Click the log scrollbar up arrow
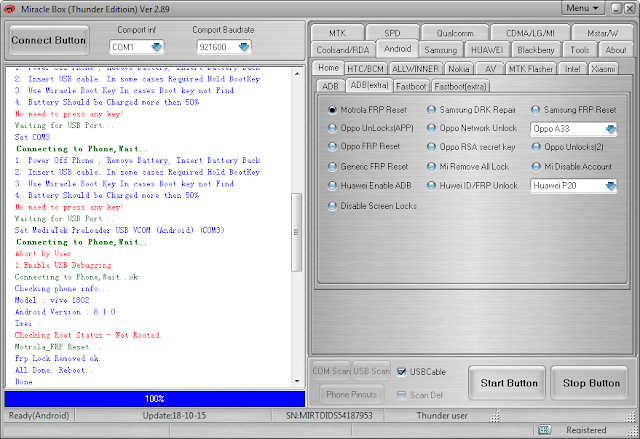640x439 pixels. pos(297,73)
